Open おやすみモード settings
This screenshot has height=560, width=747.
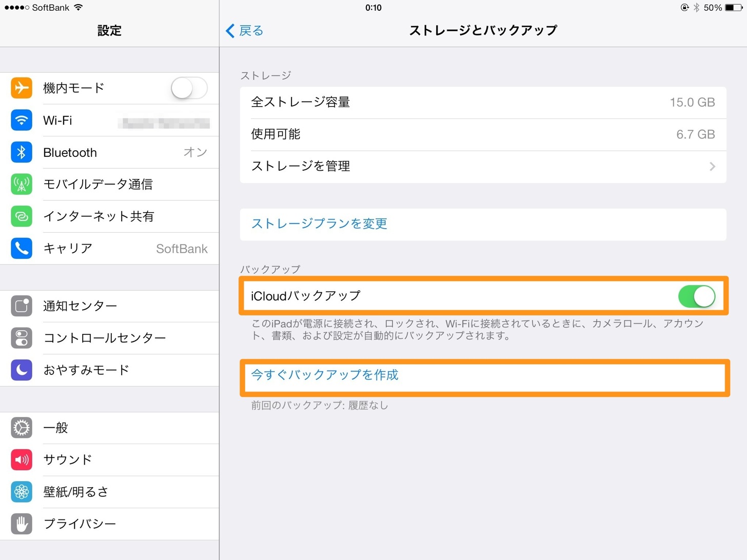tap(109, 370)
